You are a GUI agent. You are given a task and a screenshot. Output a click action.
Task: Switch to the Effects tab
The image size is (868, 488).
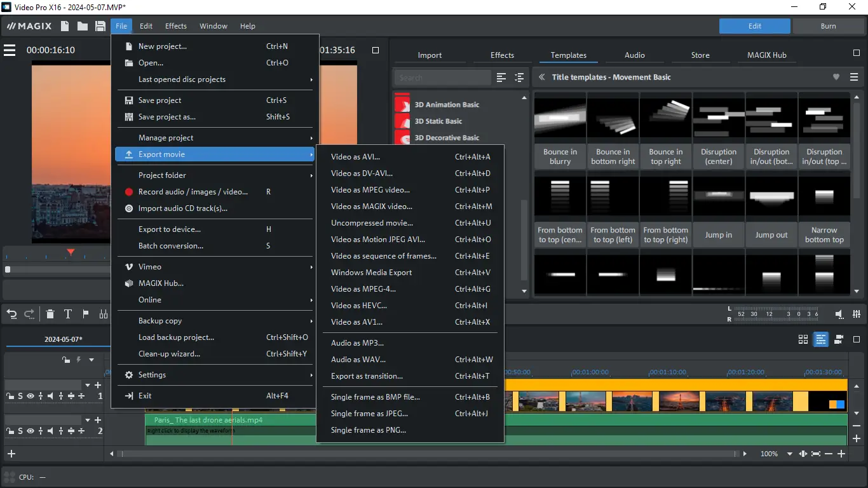(502, 55)
